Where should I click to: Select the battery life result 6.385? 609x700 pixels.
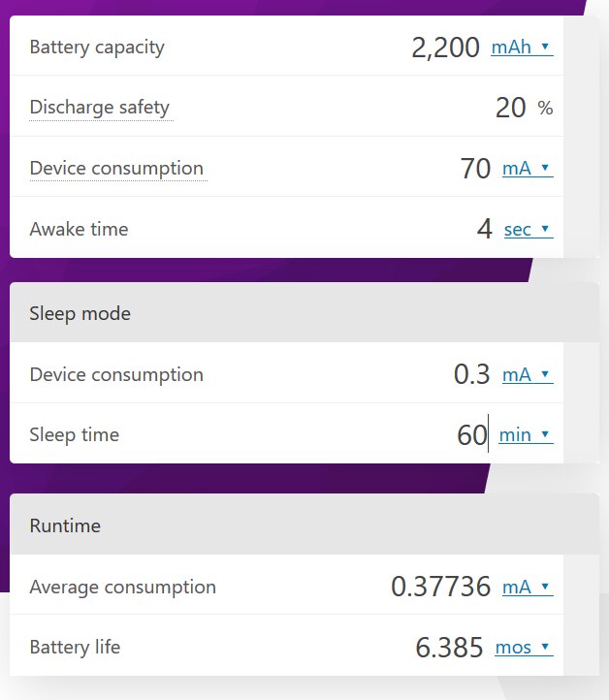click(449, 647)
